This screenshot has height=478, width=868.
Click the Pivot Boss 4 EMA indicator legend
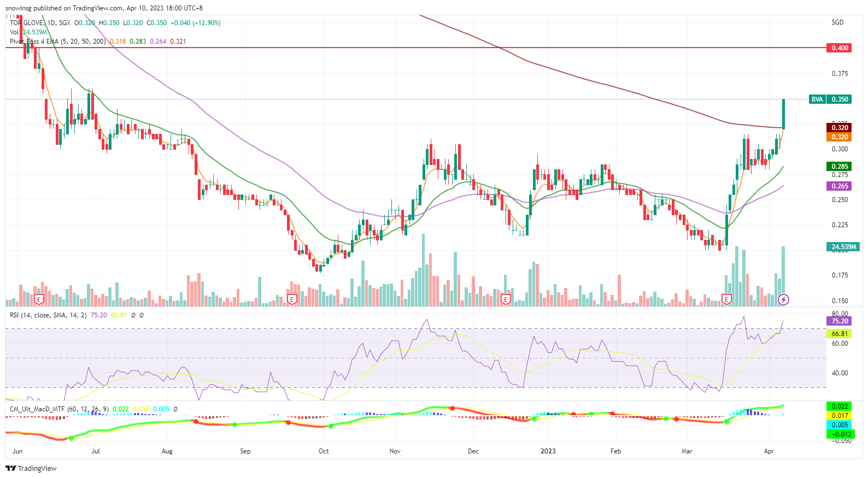tap(58, 42)
